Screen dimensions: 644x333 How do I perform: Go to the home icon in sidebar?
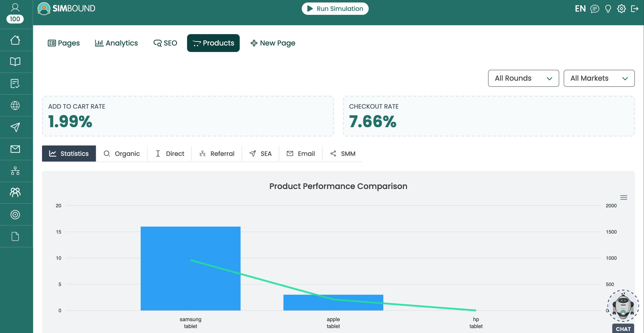click(x=15, y=40)
